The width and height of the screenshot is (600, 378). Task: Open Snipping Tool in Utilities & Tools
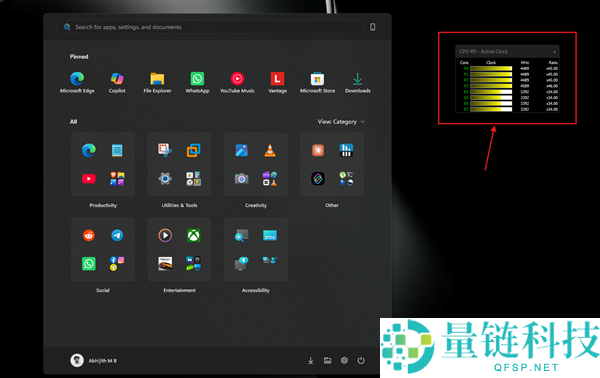(165, 150)
